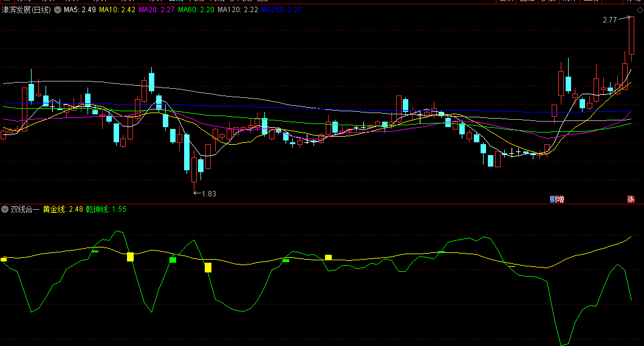This screenshot has height=346, width=644.
Task: Click the diamond icon at chart top-right
Action: point(640,10)
